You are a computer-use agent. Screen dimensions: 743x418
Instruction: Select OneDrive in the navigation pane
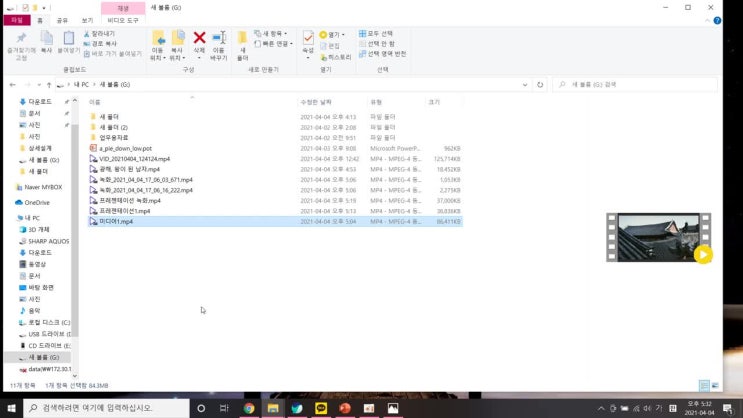point(37,202)
